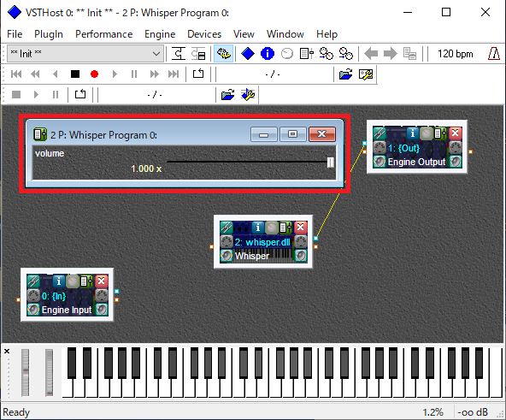Open the Engine menu
Image resolution: width=506 pixels, height=420 pixels.
coord(160,34)
